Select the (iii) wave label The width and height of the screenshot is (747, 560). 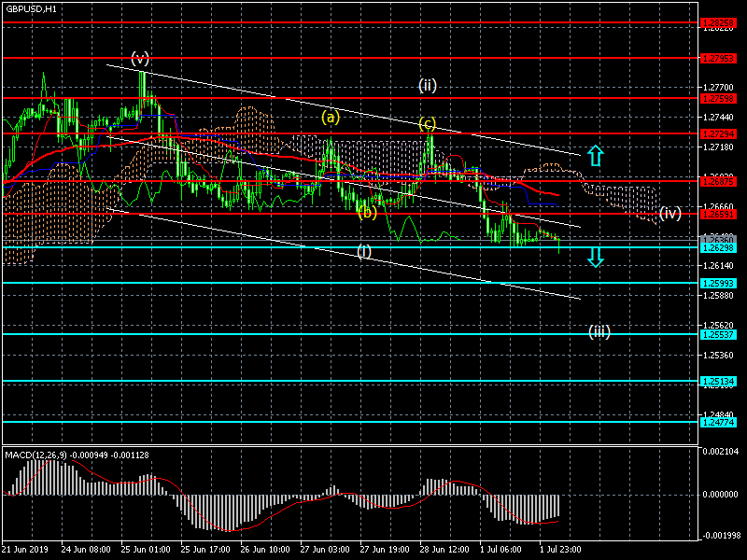pyautogui.click(x=599, y=330)
